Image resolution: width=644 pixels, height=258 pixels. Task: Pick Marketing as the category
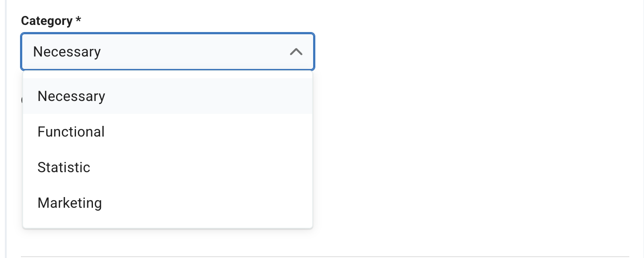click(70, 203)
